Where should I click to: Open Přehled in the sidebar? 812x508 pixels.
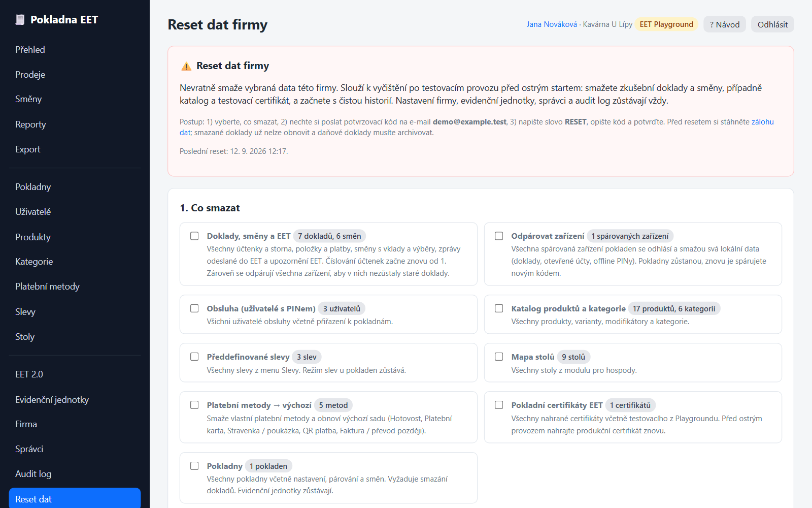[x=75, y=50]
